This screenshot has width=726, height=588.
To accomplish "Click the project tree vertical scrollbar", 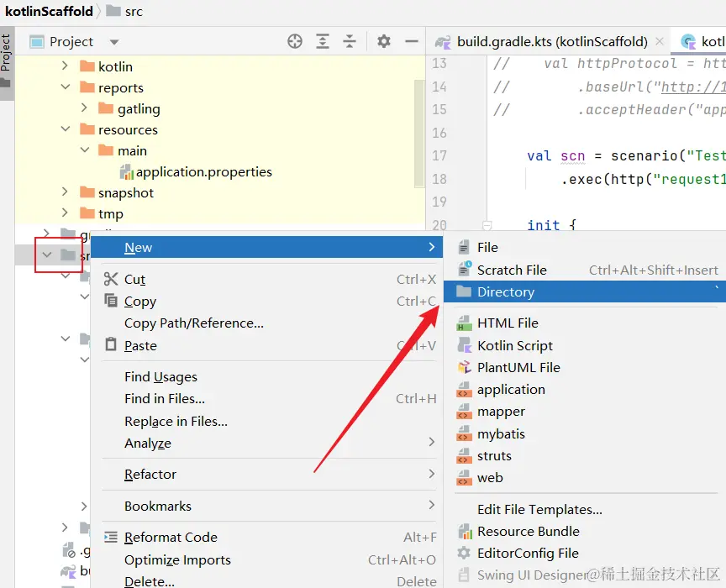I will click(419, 134).
